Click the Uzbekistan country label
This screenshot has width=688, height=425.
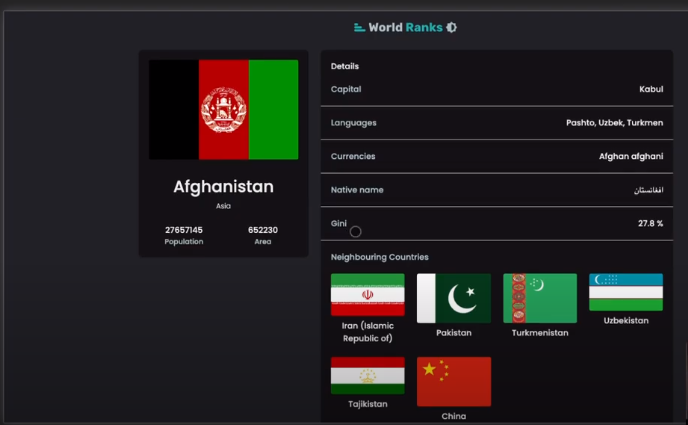click(626, 321)
